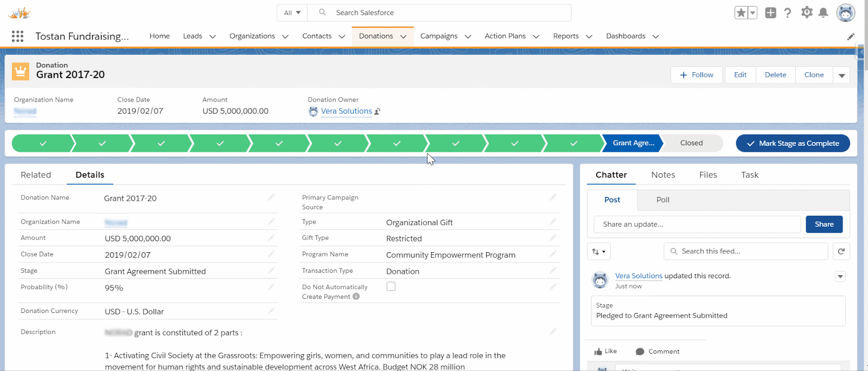This screenshot has width=868, height=371.
Task: Follow this donation record
Action: 697,75
